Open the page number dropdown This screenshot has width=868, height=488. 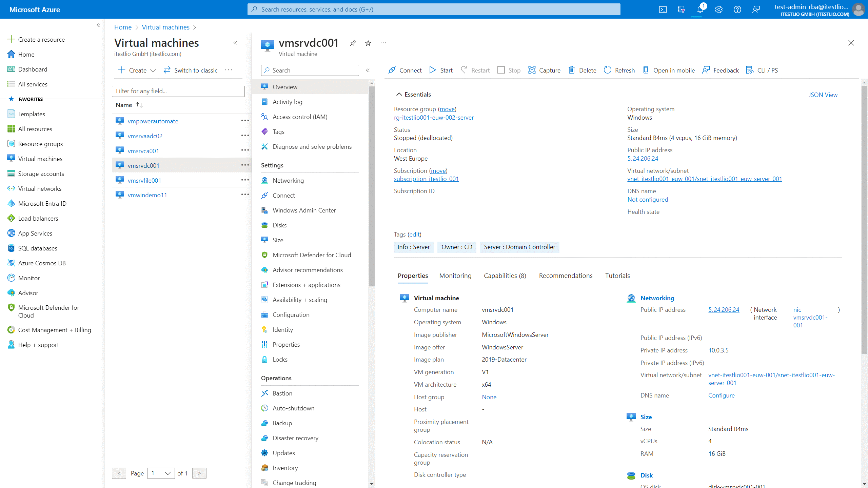161,473
